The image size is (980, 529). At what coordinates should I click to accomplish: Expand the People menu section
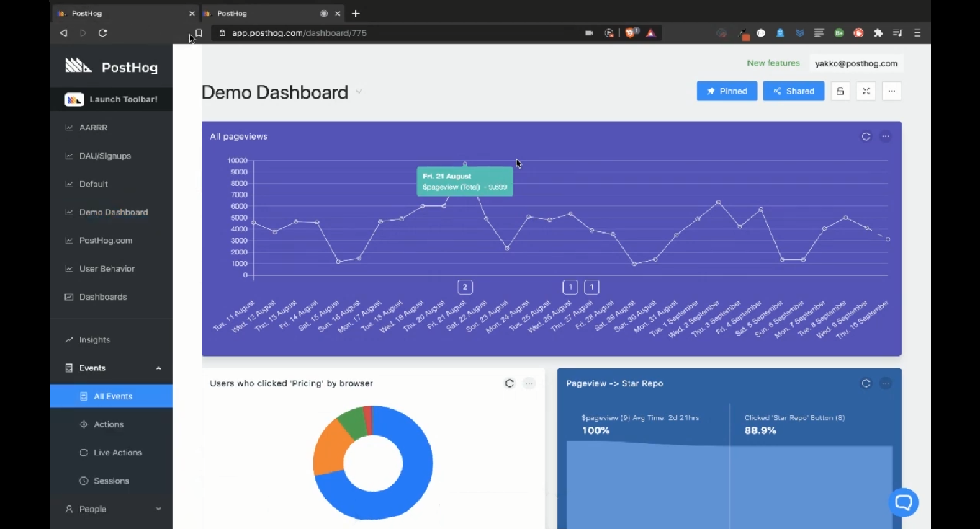(111, 509)
